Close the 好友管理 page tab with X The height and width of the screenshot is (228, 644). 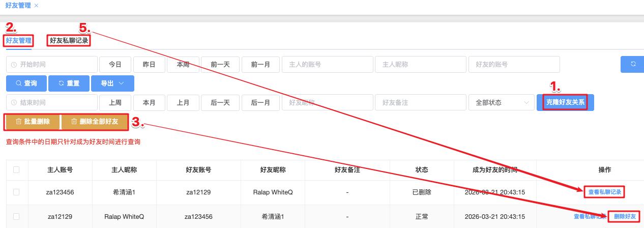[36, 5]
